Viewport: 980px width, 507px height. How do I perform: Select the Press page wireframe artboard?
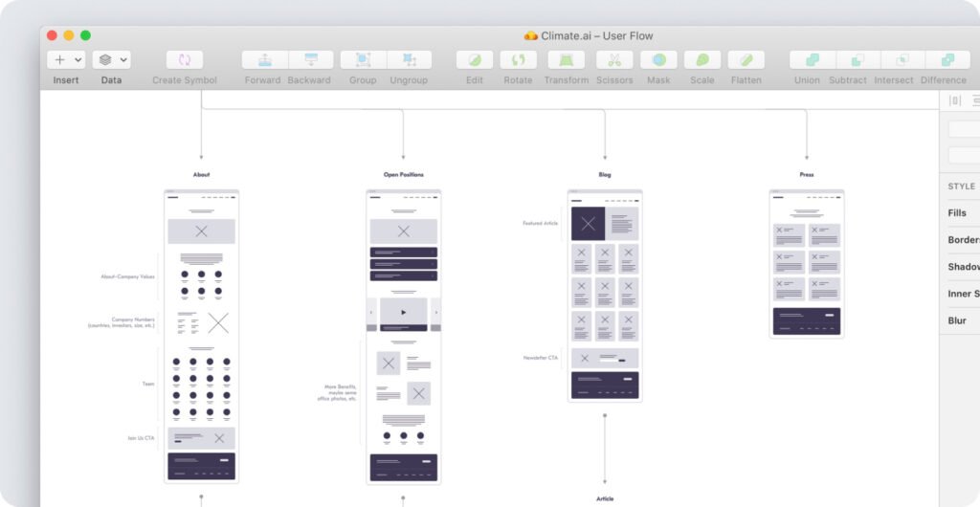(806, 263)
